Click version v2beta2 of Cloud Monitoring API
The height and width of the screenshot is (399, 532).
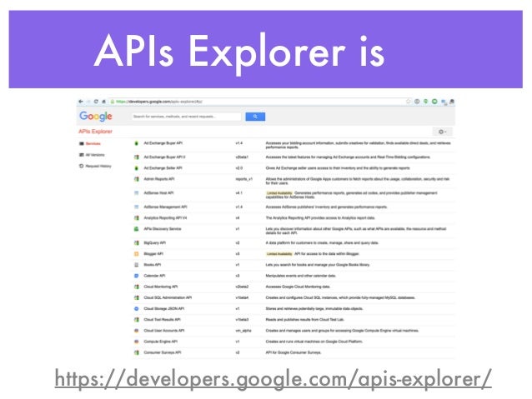point(242,287)
